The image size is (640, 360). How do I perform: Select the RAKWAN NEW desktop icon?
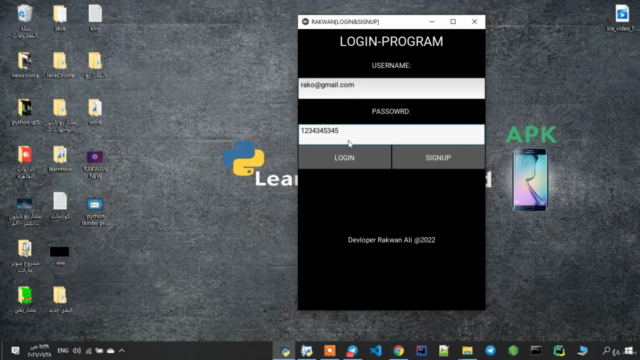(x=95, y=164)
